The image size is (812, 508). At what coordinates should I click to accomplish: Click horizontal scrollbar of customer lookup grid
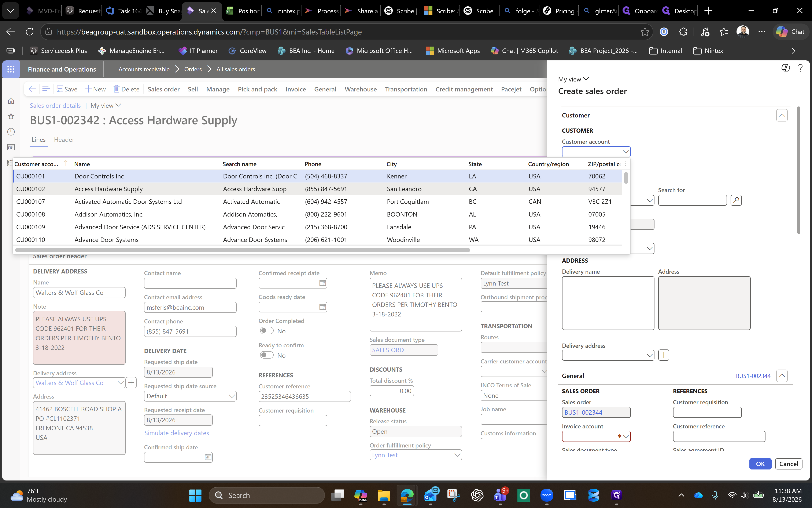pos(242,250)
